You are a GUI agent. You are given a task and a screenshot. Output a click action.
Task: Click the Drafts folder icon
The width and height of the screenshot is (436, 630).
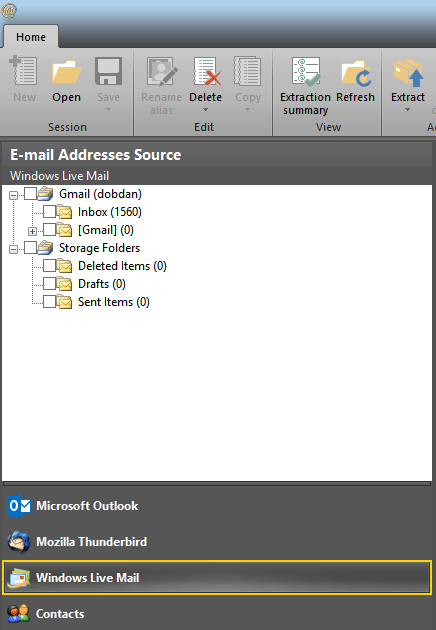point(64,284)
